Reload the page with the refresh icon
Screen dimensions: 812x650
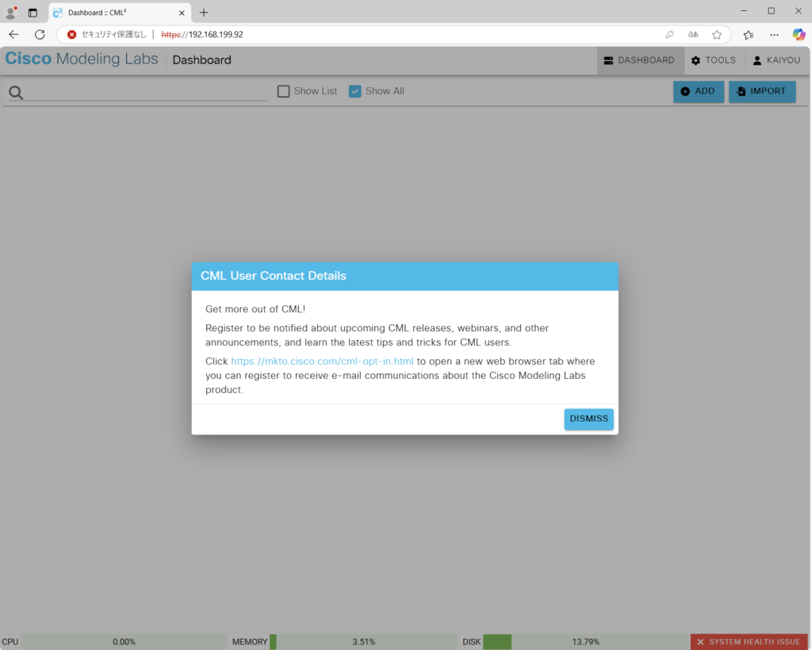pyautogui.click(x=40, y=35)
